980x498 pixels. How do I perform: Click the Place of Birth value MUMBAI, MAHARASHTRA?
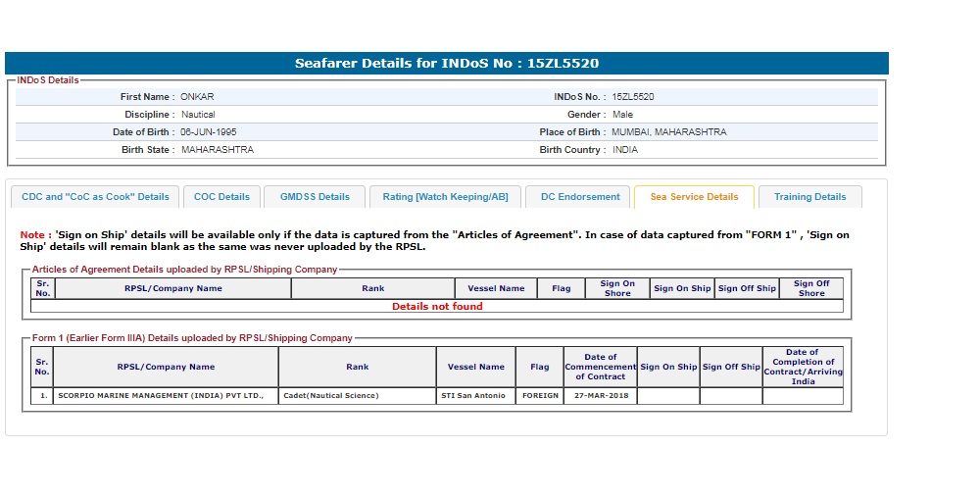coord(669,132)
